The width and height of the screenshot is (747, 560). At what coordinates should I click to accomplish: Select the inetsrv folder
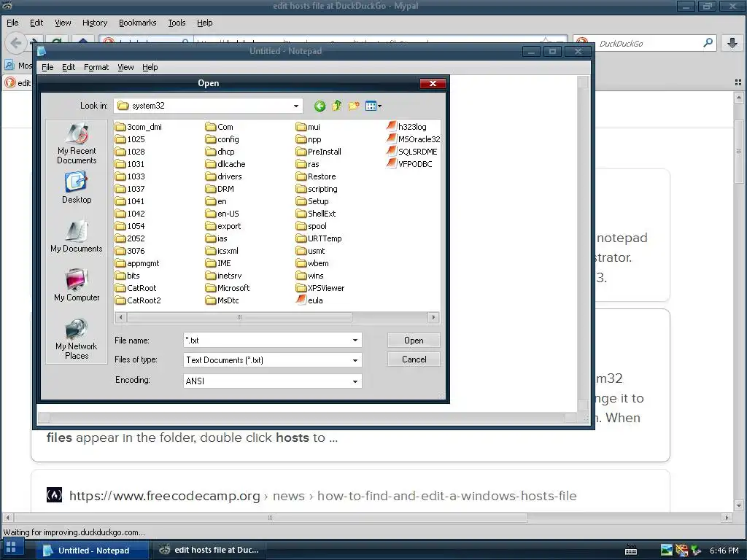[x=224, y=275]
